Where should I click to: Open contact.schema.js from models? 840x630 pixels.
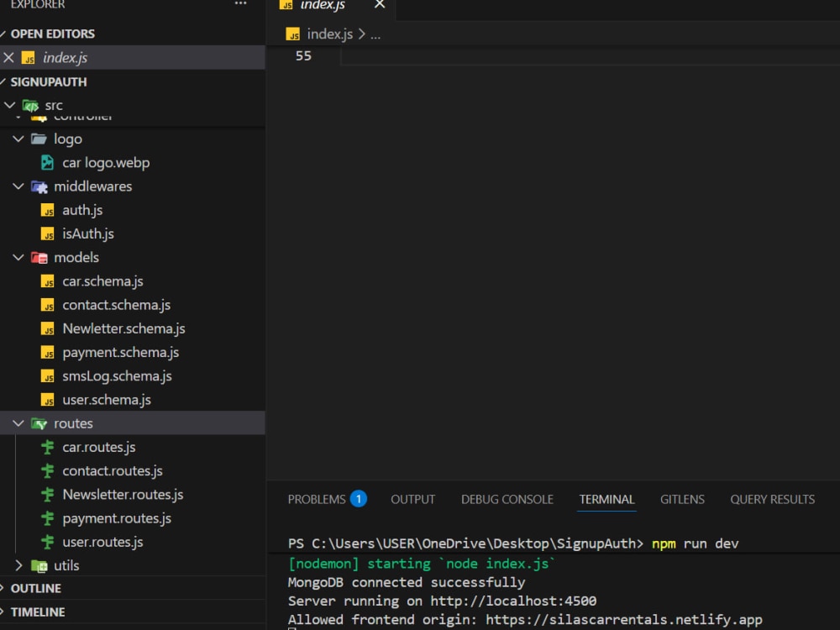click(116, 306)
